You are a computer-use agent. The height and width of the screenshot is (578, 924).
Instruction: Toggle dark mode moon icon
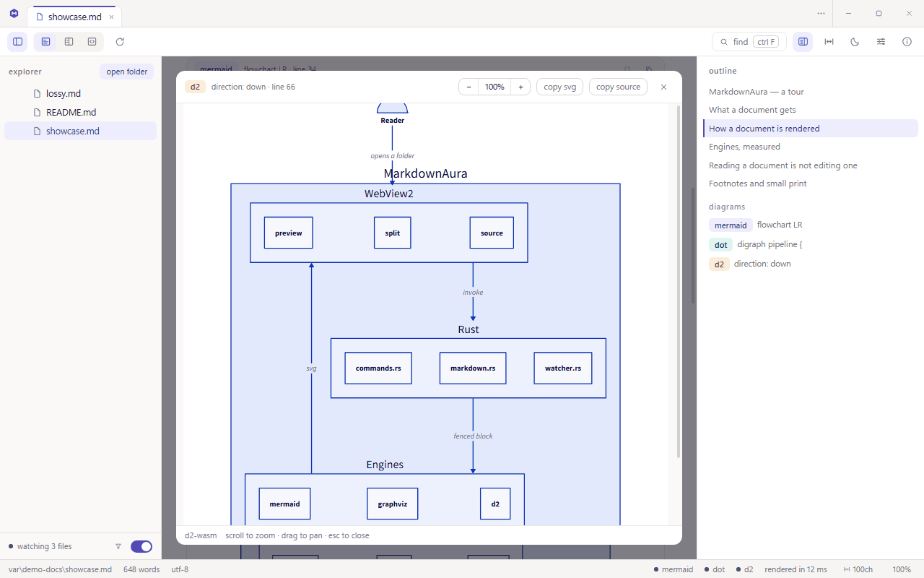855,42
